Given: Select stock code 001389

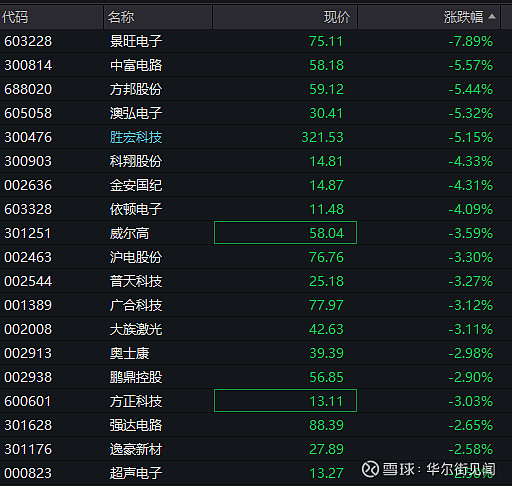Looking at the screenshot, I should [28, 305].
